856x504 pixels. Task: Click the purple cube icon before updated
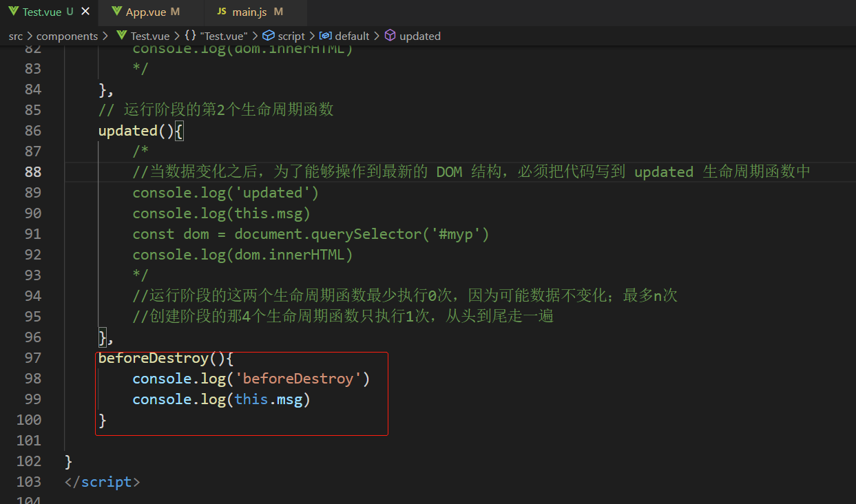pyautogui.click(x=390, y=36)
